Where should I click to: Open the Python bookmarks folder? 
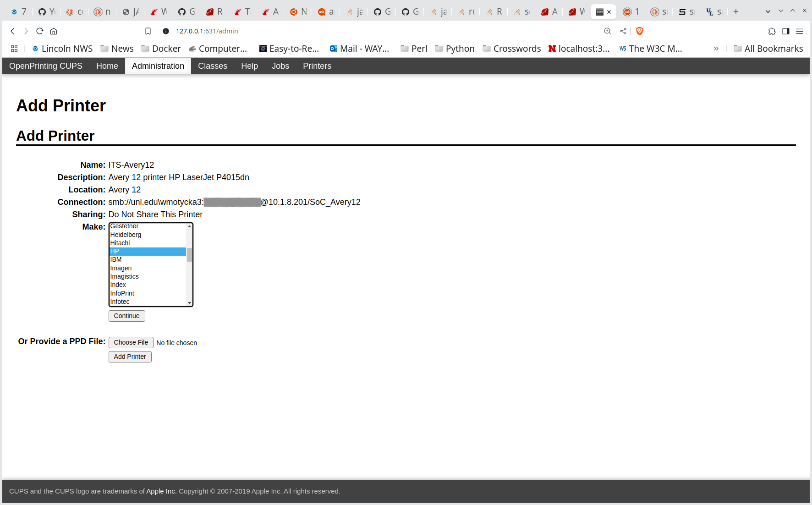click(455, 49)
